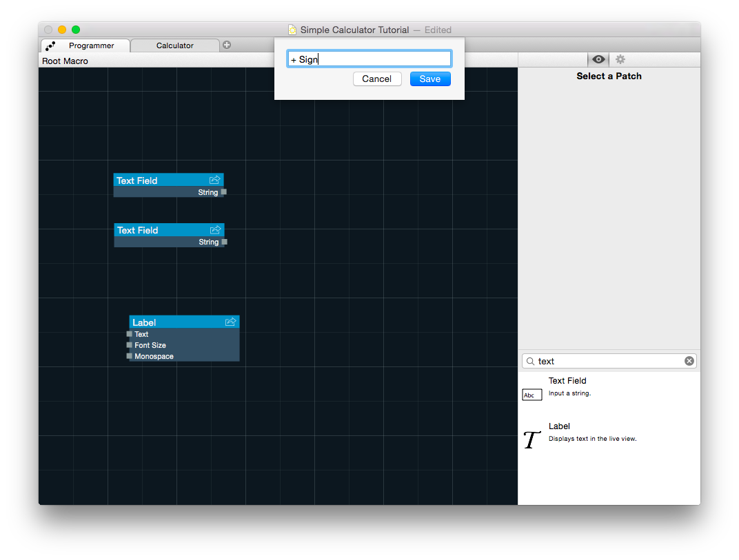
Task: Click the 'Input a string.' description
Action: tap(570, 393)
